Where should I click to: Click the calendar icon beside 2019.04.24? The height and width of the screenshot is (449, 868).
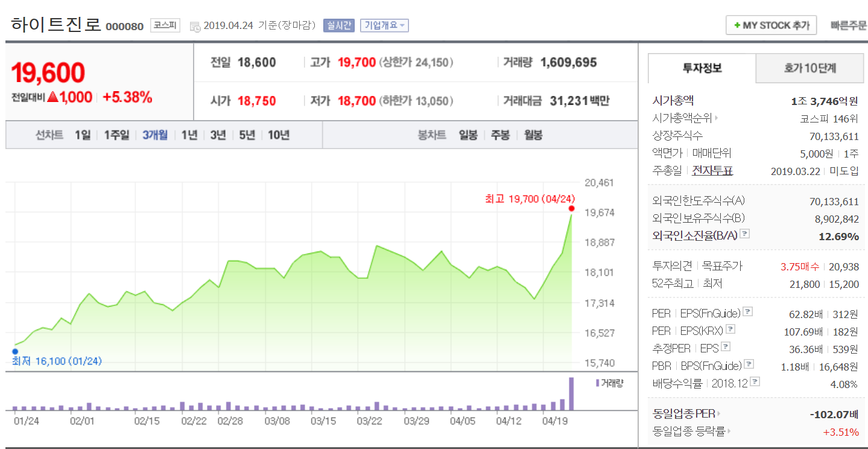pos(195,26)
